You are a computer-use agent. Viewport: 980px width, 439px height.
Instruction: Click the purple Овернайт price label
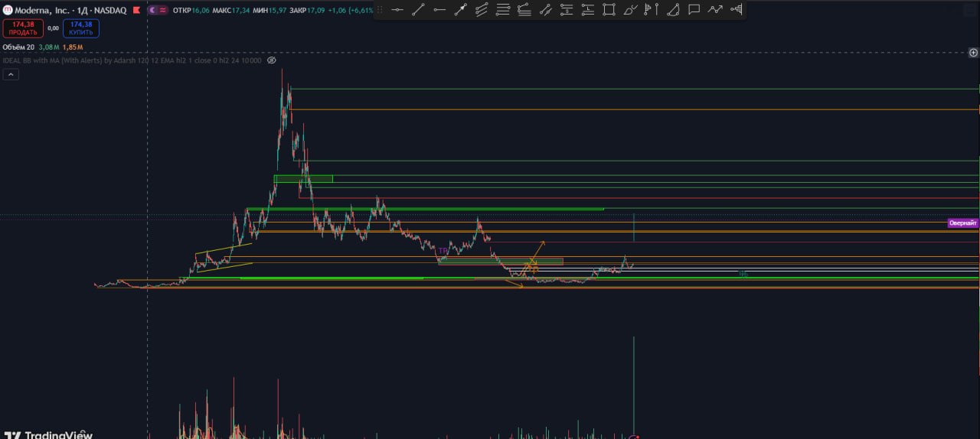pyautogui.click(x=963, y=223)
